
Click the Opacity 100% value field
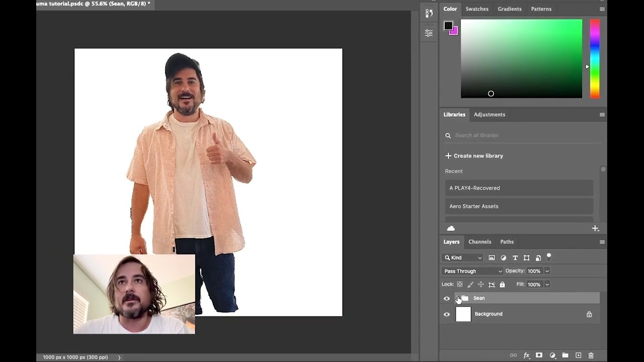534,271
